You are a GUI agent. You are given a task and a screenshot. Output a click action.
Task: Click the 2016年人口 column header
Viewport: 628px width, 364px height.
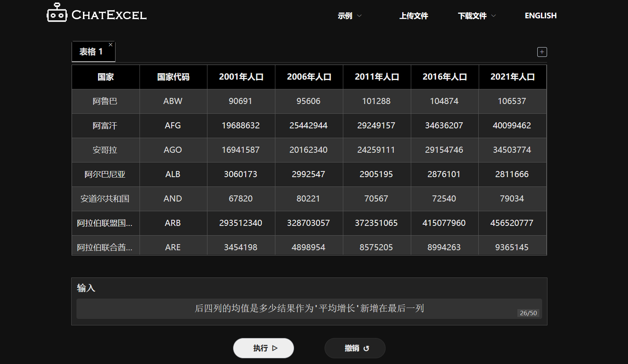pos(445,77)
